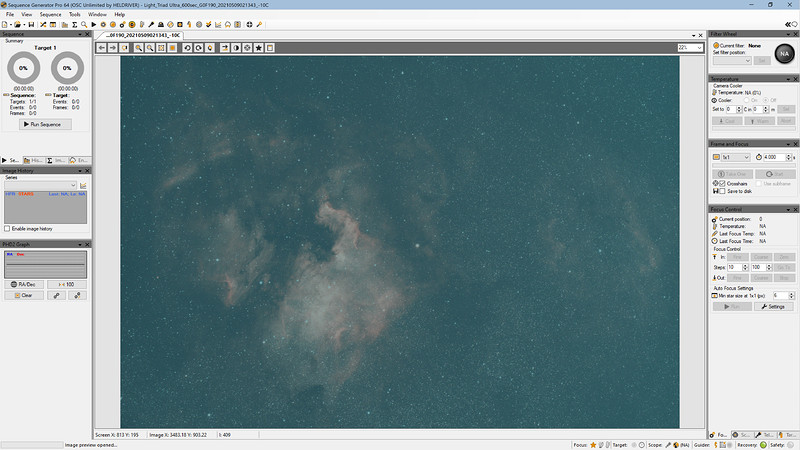Open Sequence panel dropdown arrow
Screen dimensions: 800x450
[80, 34]
